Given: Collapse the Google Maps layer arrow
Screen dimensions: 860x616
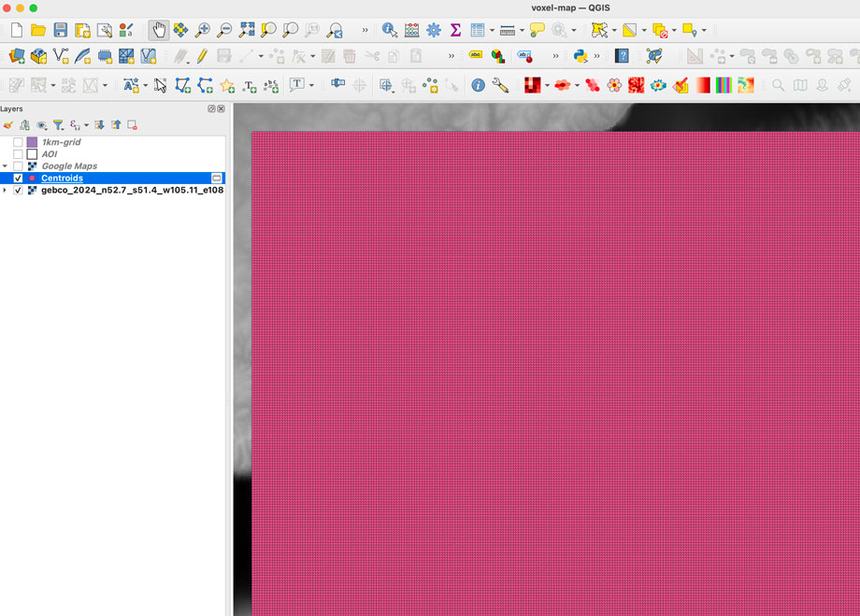Looking at the screenshot, I should (6, 166).
